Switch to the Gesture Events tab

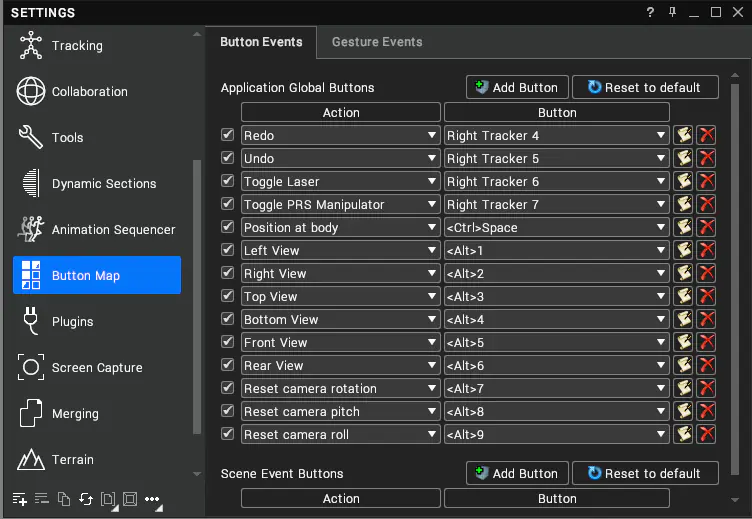377,42
